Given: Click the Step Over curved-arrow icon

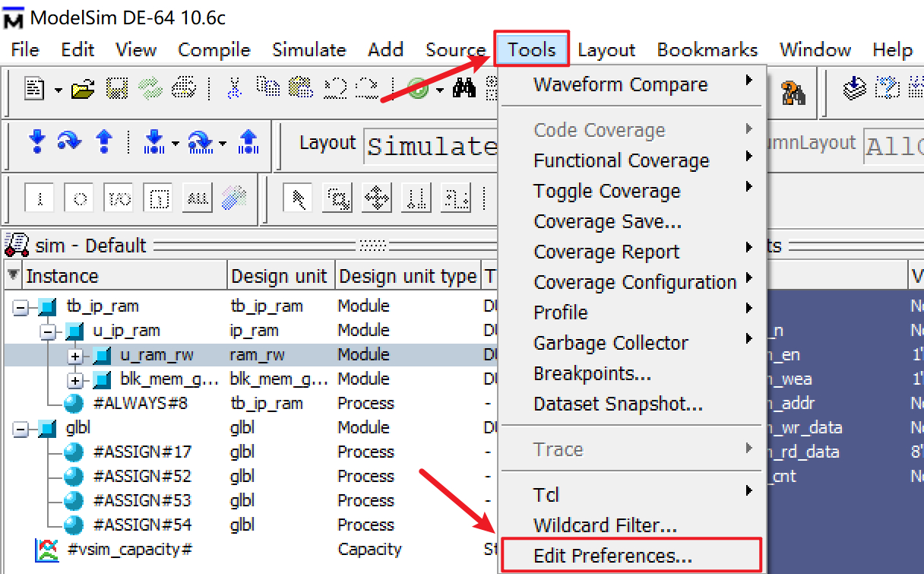Looking at the screenshot, I should (x=70, y=141).
